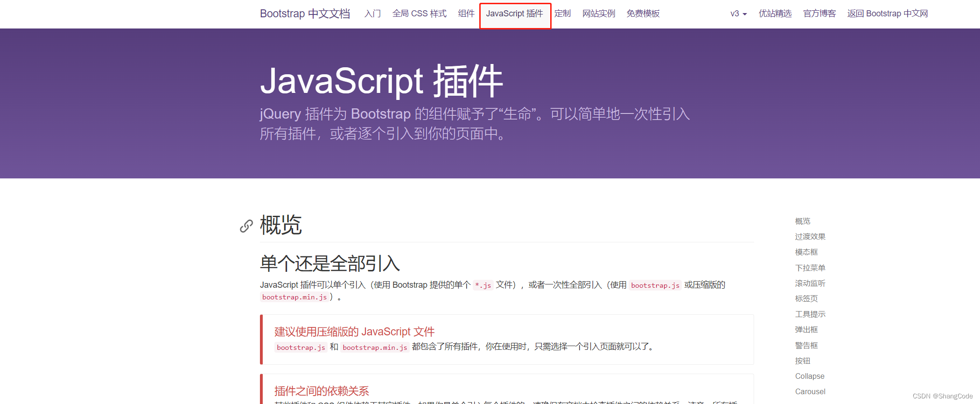
Task: Select the JavaScript 插件 nav item
Action: coord(515,14)
